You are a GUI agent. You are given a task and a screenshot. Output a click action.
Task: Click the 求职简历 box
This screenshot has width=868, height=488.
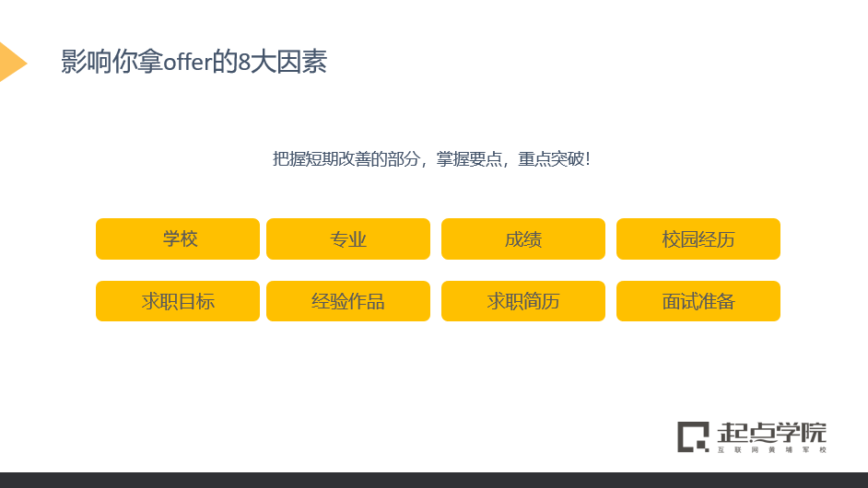point(523,301)
